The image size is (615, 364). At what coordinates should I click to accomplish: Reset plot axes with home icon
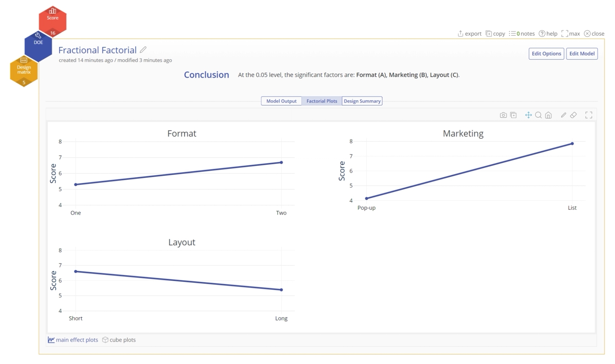point(548,115)
